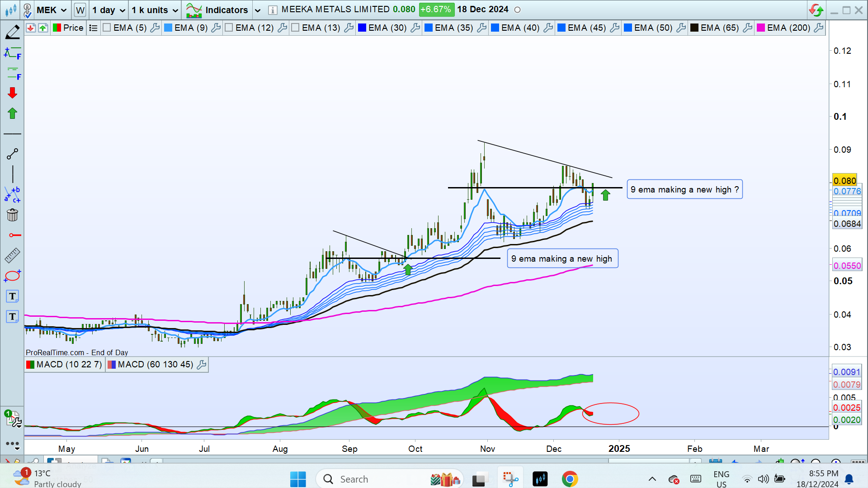The width and height of the screenshot is (868, 488).
Task: Select the segment line tool
Action: pos(12,154)
